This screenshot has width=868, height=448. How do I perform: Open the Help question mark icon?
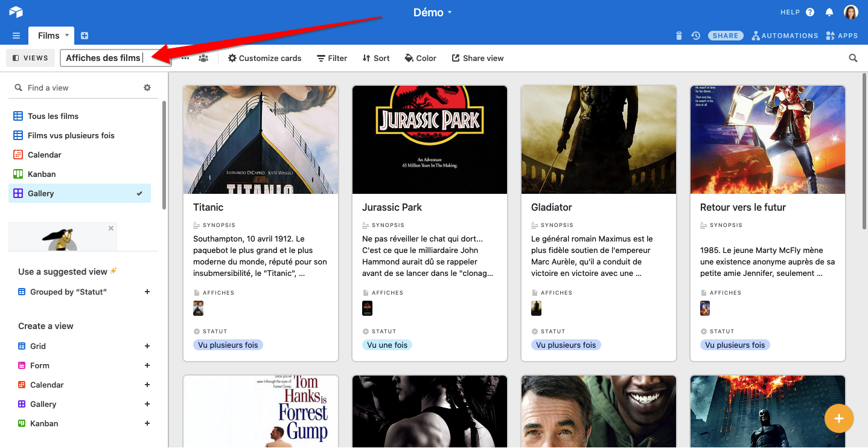pyautogui.click(x=810, y=12)
